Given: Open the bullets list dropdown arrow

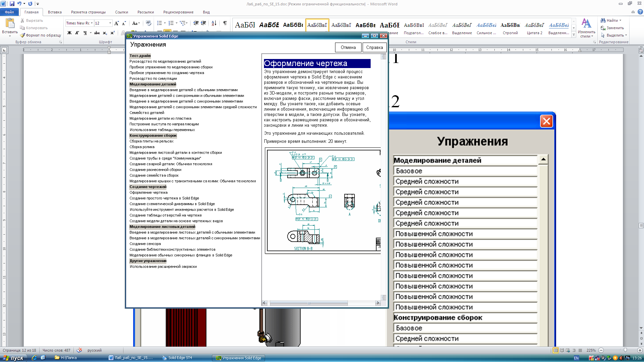Looking at the screenshot, I should point(165,23).
